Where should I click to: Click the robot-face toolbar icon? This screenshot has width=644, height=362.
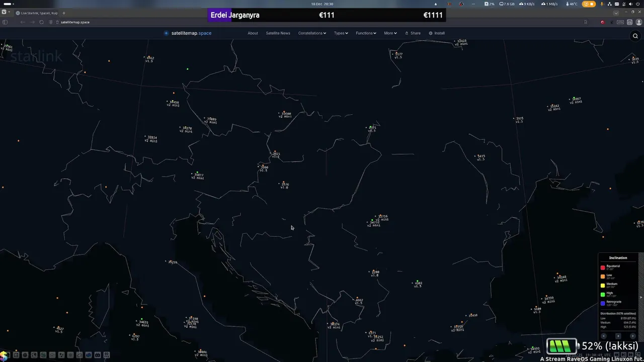[98, 355]
